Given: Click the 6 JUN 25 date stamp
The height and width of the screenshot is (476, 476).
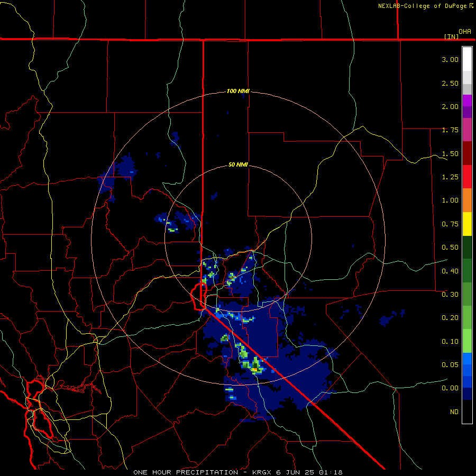Looking at the screenshot, I should 296,472.
